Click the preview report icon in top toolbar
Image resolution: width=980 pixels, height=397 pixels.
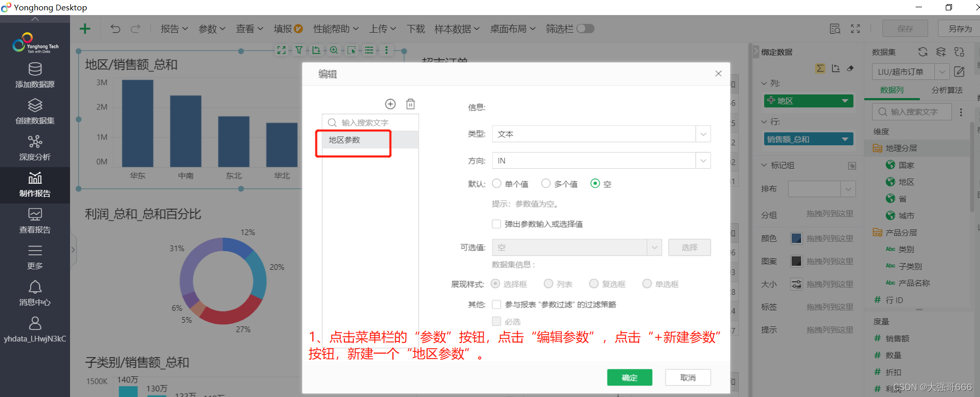tap(835, 29)
